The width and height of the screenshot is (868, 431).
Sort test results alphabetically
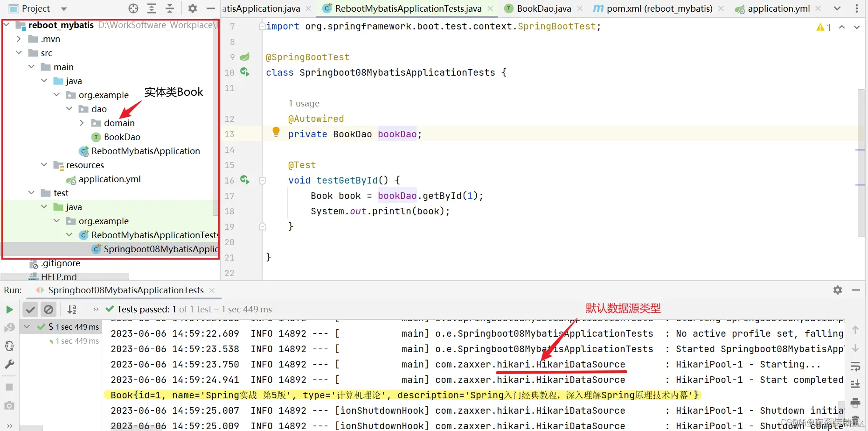(72, 309)
